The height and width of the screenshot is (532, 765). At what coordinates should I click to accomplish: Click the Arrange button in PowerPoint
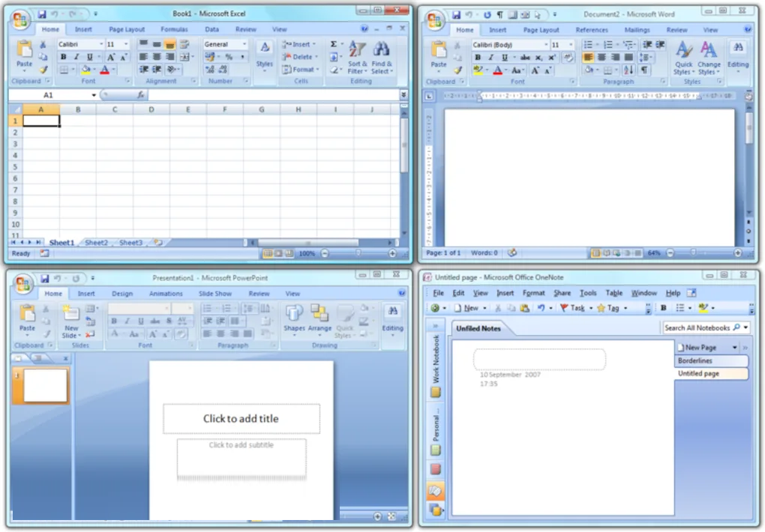pos(319,319)
